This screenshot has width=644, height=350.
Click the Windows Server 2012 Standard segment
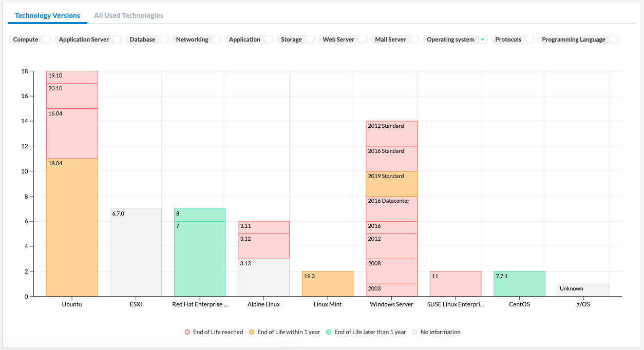click(391, 133)
